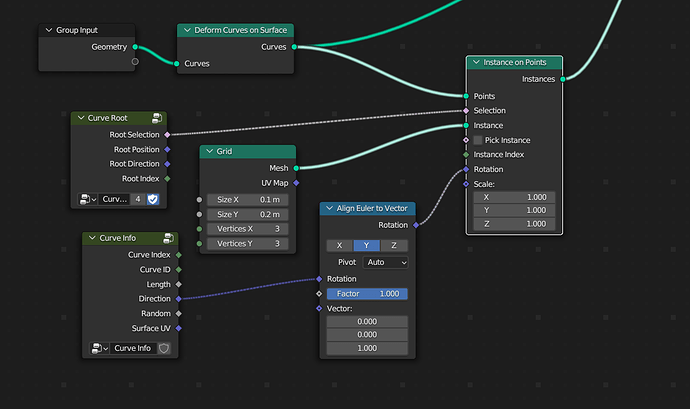This screenshot has width=690, height=409.
Task: Click the Factor slider in Align Euler
Action: 367,294
